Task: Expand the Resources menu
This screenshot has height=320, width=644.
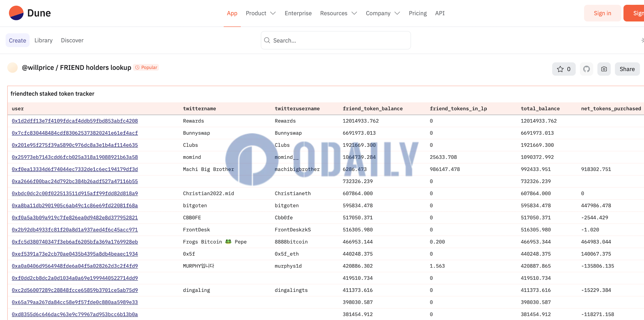Action: click(339, 13)
